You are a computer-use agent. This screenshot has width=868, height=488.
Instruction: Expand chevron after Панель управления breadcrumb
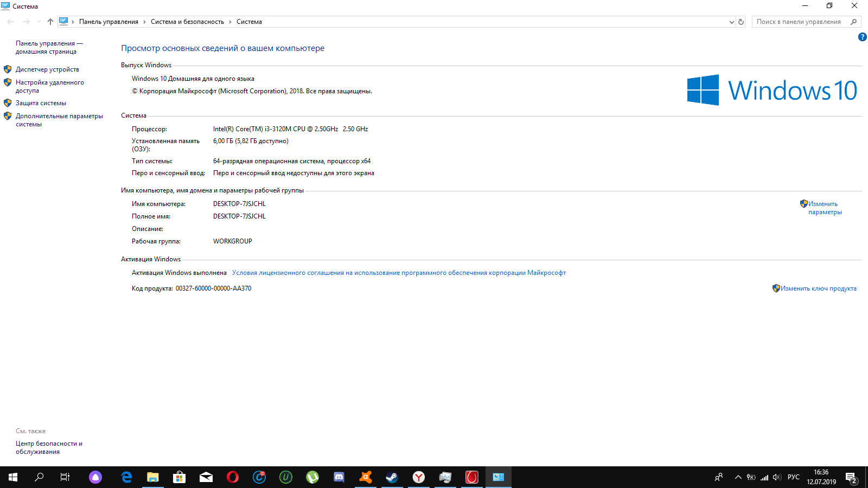tap(144, 22)
